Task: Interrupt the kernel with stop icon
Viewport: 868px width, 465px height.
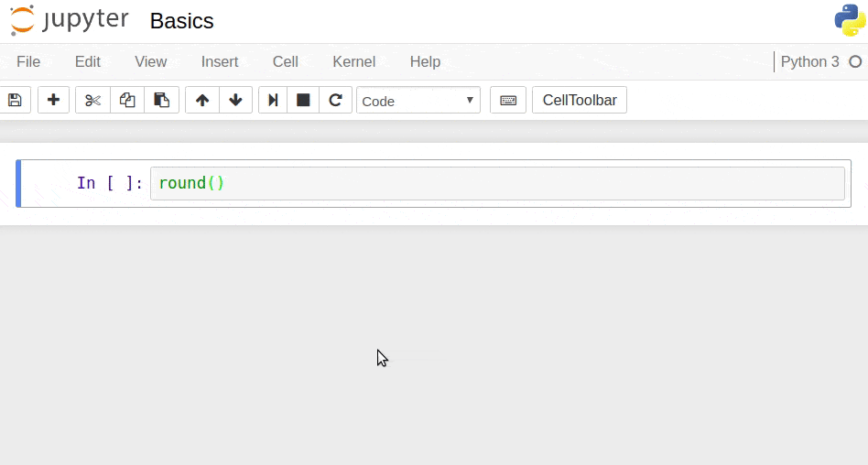Action: (x=303, y=100)
